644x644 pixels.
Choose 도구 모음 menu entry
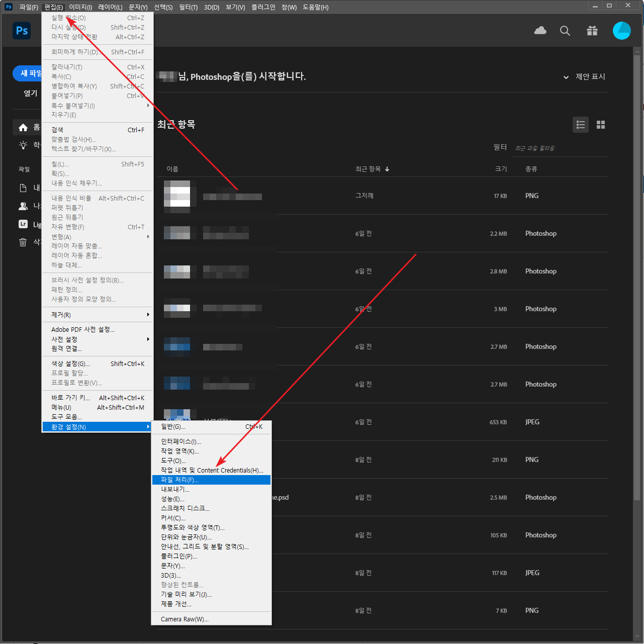[98, 417]
